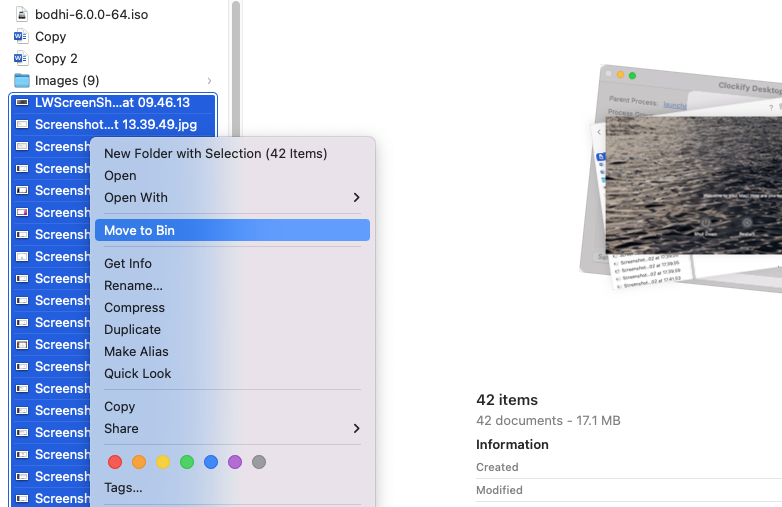Screen dimensions: 782x507
Task: Select Rename… from the context menu
Action: click(133, 286)
